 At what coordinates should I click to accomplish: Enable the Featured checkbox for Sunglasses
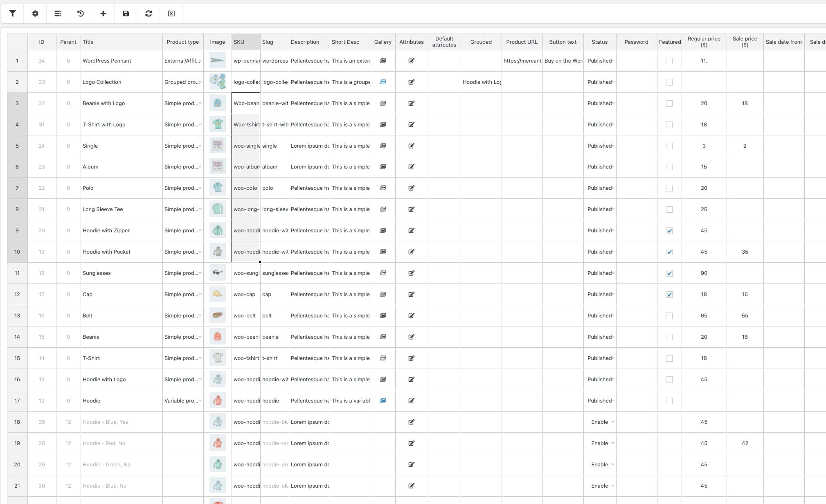click(x=669, y=273)
